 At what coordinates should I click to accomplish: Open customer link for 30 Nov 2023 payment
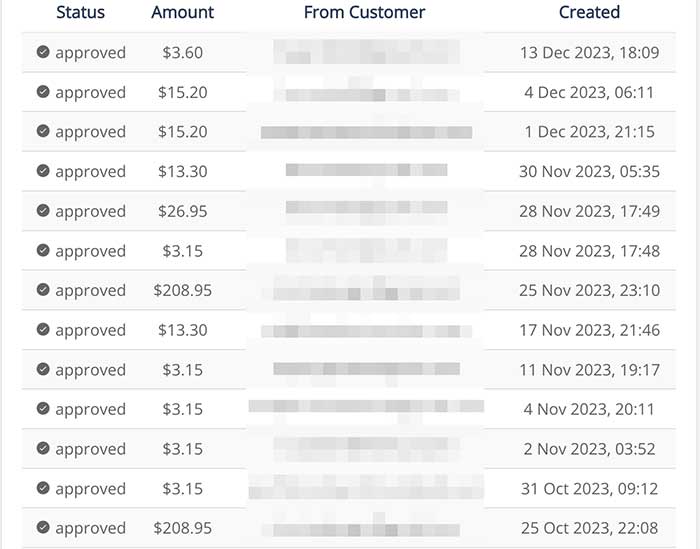tap(367, 170)
